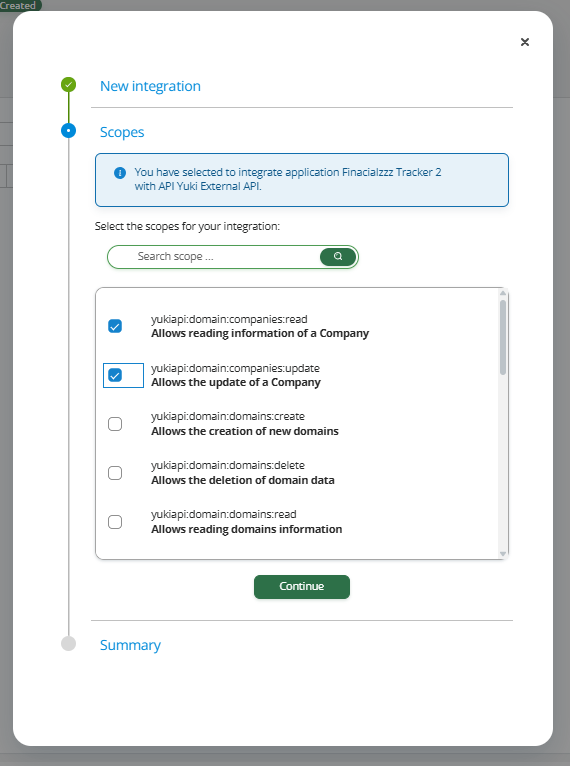Click the blue Scopes step indicator circle
This screenshot has height=766, width=570.
tap(68, 130)
